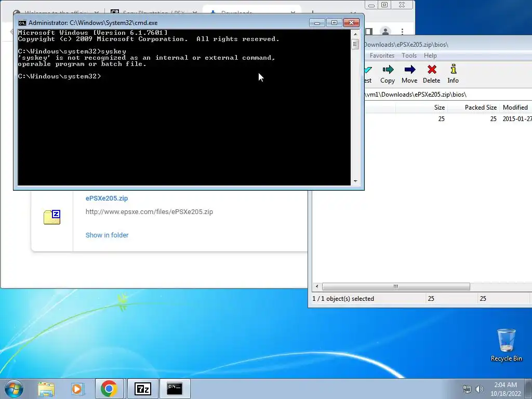Click the 7-Zip horizontal scrollbar thumb

[x=395, y=286]
